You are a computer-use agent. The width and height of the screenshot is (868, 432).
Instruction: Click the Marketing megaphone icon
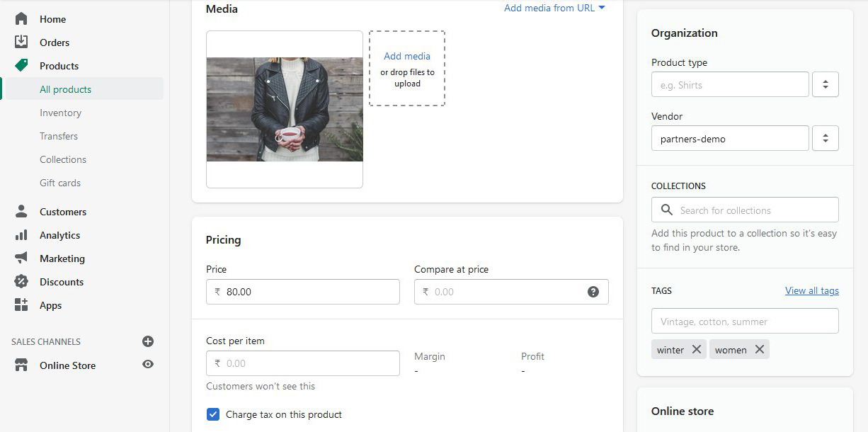point(21,258)
